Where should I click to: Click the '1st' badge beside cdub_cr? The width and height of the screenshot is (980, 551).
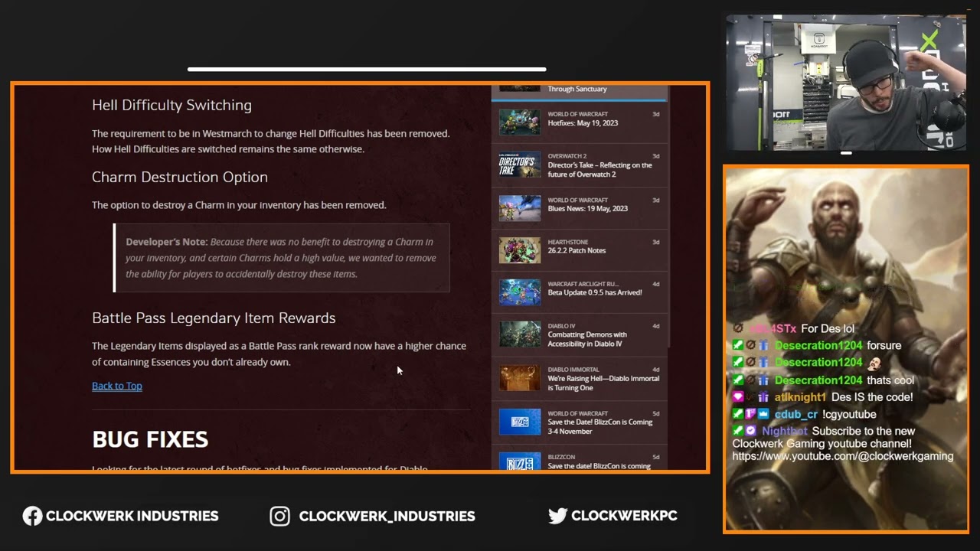pos(751,414)
